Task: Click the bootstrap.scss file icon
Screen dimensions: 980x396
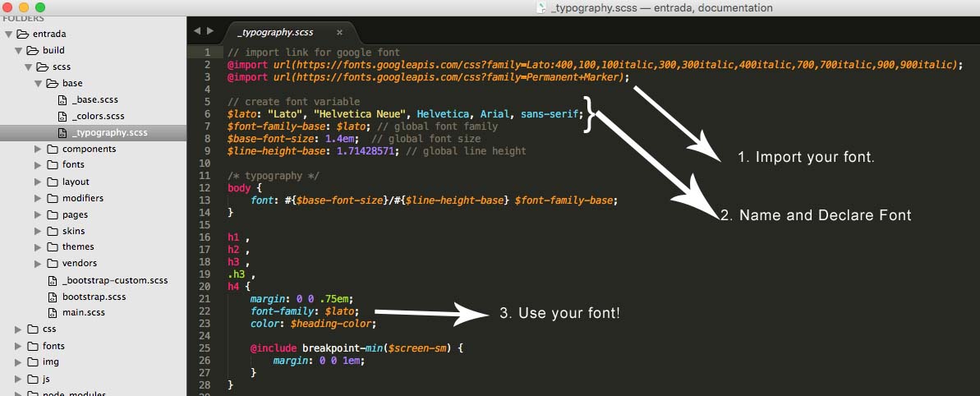Action: tap(53, 297)
